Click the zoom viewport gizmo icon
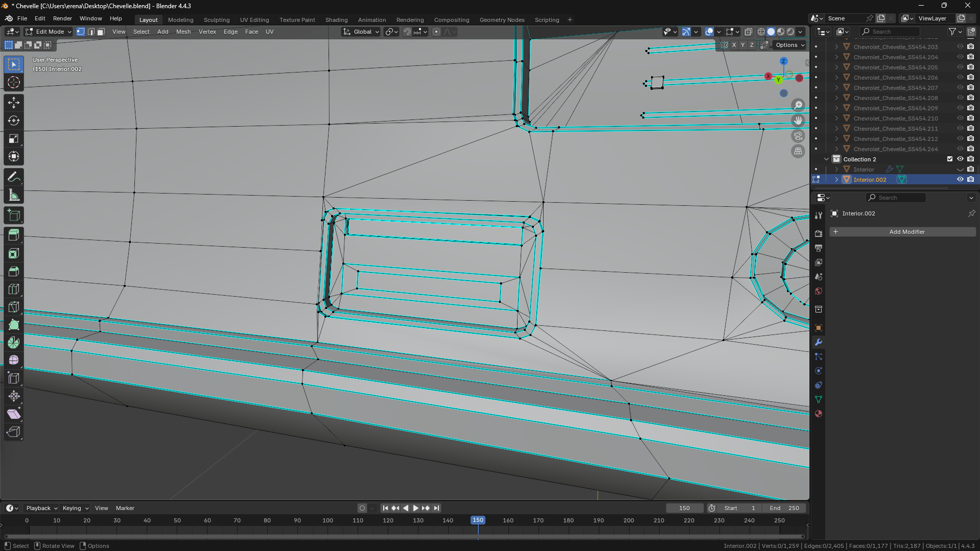 point(798,105)
